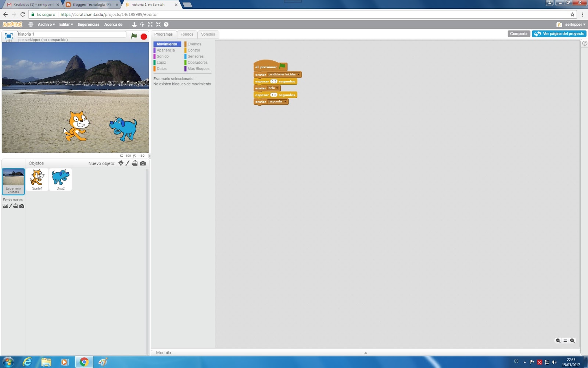588x368 pixels.
Task: Click the Compartir button
Action: click(x=519, y=33)
